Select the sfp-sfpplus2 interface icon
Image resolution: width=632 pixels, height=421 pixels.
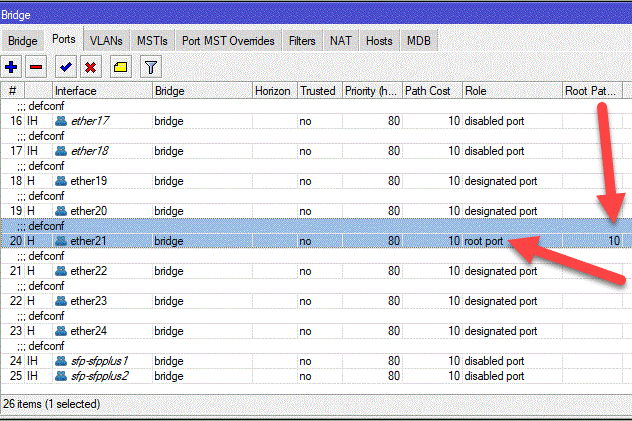tap(61, 376)
